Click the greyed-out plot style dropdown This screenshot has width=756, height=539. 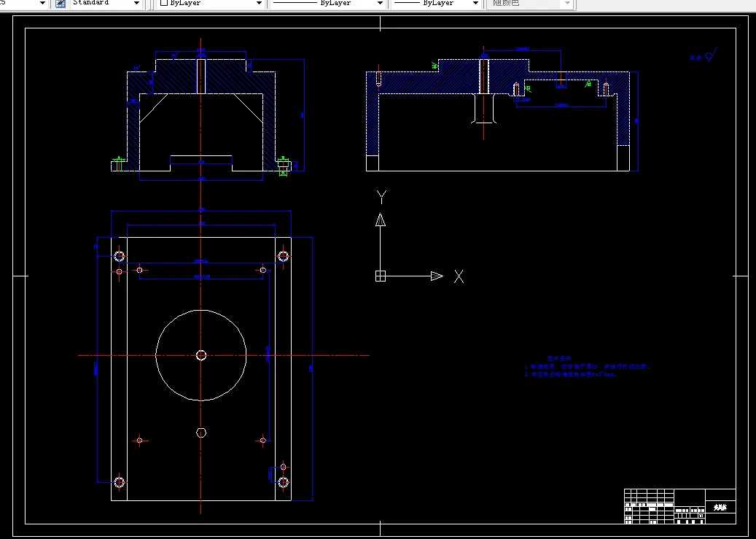coord(529,4)
